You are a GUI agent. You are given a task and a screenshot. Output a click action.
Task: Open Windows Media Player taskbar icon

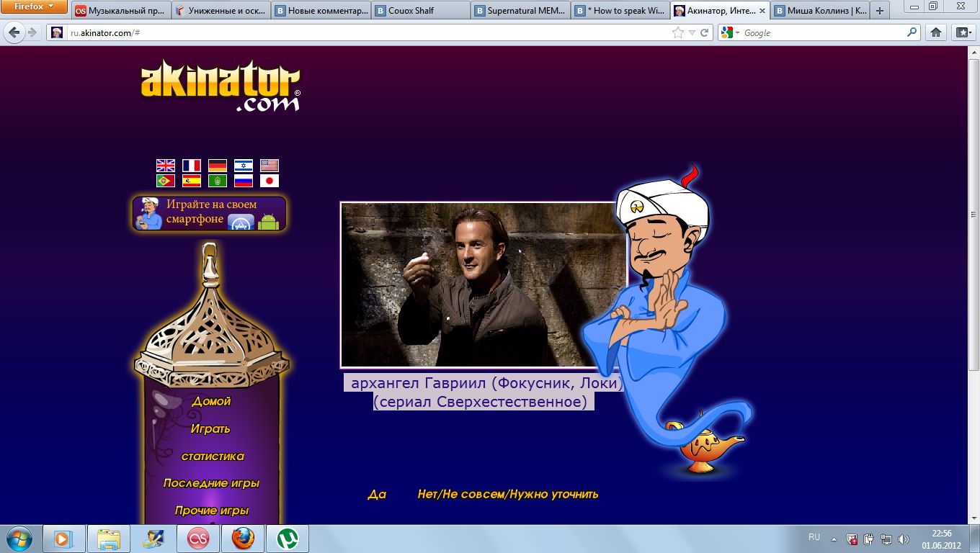64,539
